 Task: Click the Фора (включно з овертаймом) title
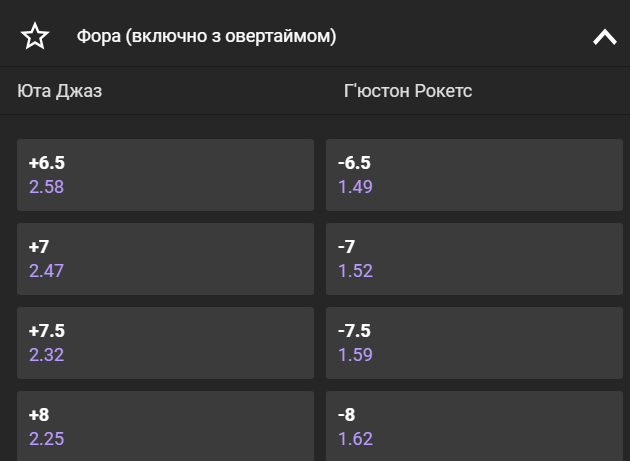click(x=207, y=36)
